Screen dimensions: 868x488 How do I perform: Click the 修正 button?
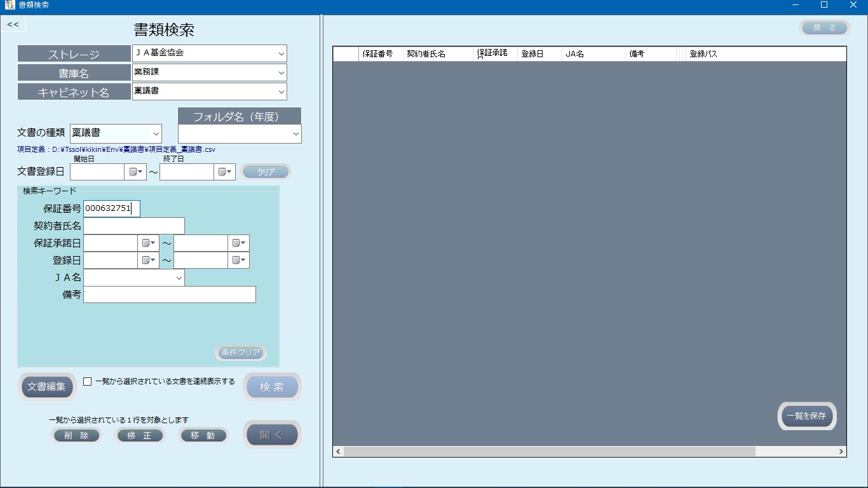click(140, 435)
